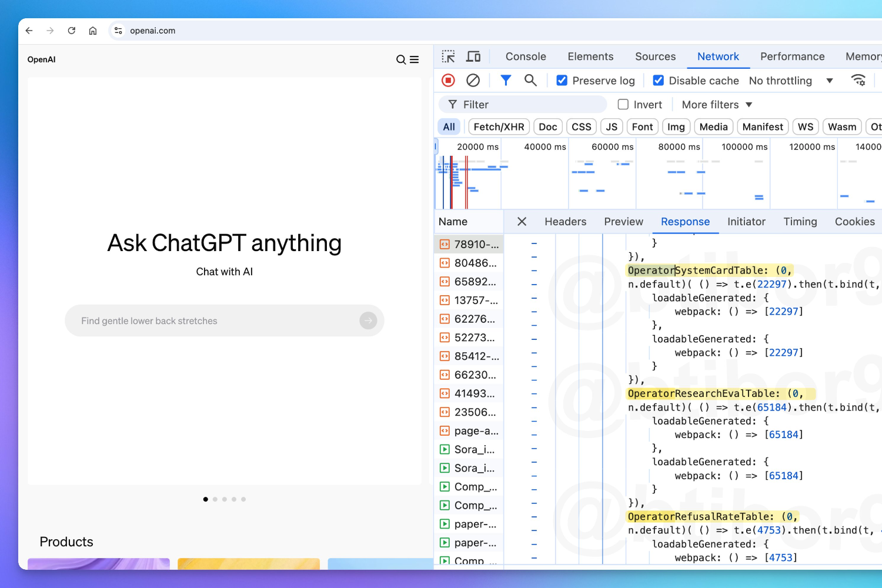This screenshot has height=588, width=882.
Task: Toggle Disable cache checkbox
Action: click(x=659, y=81)
